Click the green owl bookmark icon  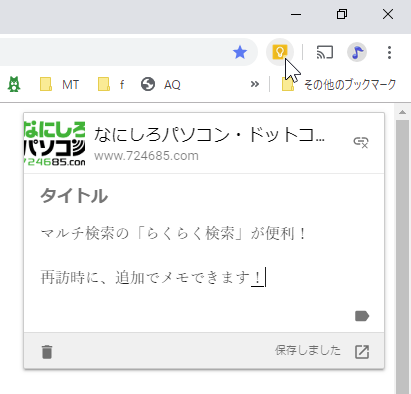click(14, 84)
